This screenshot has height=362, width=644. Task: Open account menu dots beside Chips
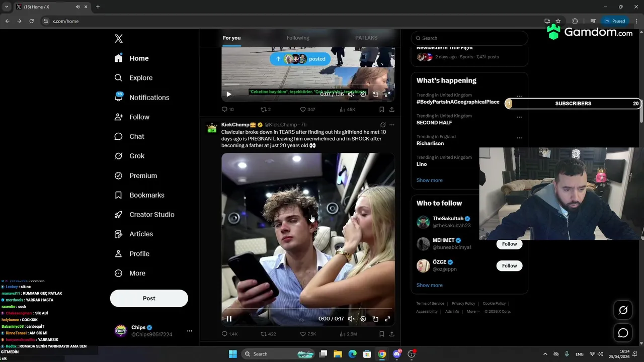190,331
